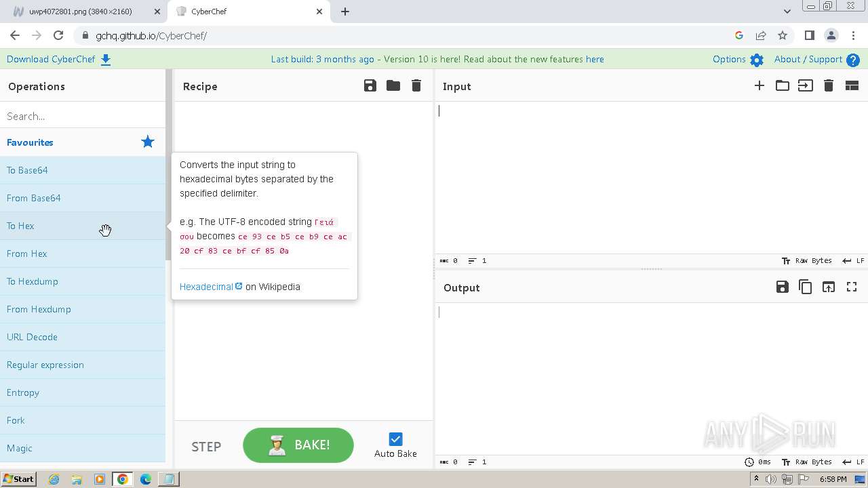Open the Google icon in the address bar

739,35
